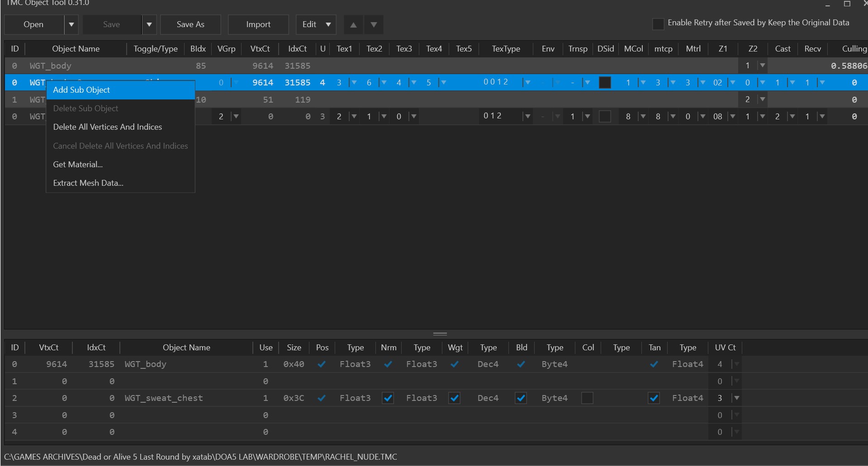Toggle Wgt checkbox for WGT_sweat_chest
Image resolution: width=868 pixels, height=466 pixels.
454,398
